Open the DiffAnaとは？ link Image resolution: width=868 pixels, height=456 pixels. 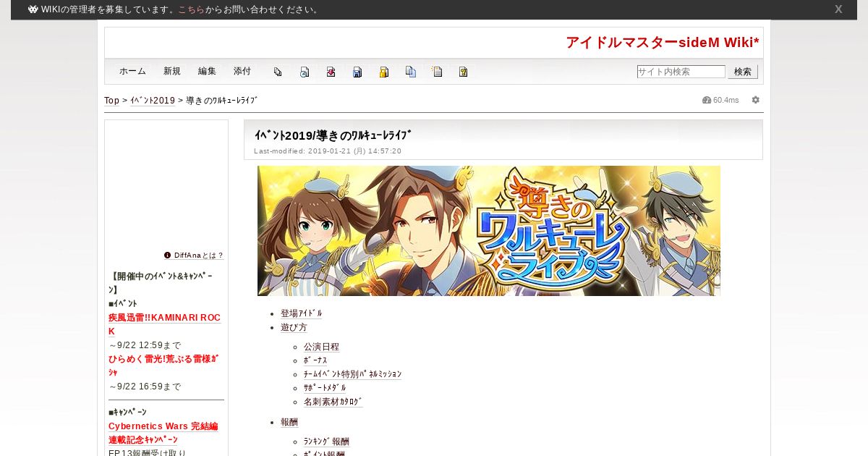coord(199,256)
